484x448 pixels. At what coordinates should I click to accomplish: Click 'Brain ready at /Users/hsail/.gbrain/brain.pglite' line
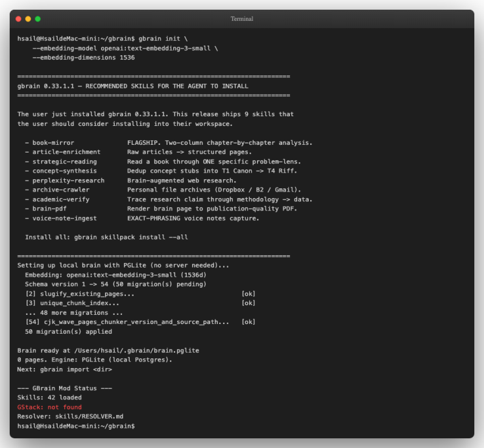coord(108,351)
